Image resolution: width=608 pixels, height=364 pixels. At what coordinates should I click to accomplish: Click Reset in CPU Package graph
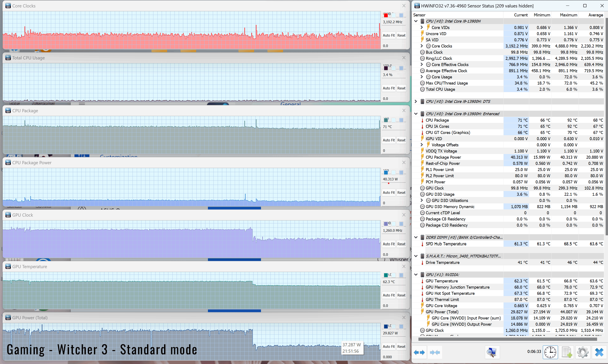pyautogui.click(x=401, y=140)
